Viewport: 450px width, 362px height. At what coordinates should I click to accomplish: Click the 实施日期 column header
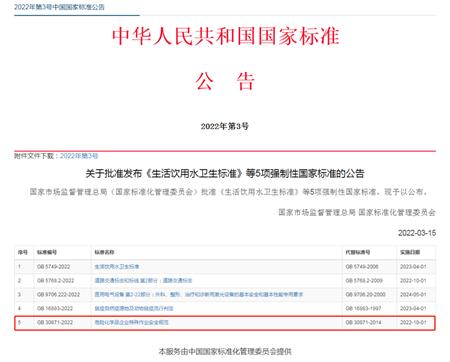point(410,252)
